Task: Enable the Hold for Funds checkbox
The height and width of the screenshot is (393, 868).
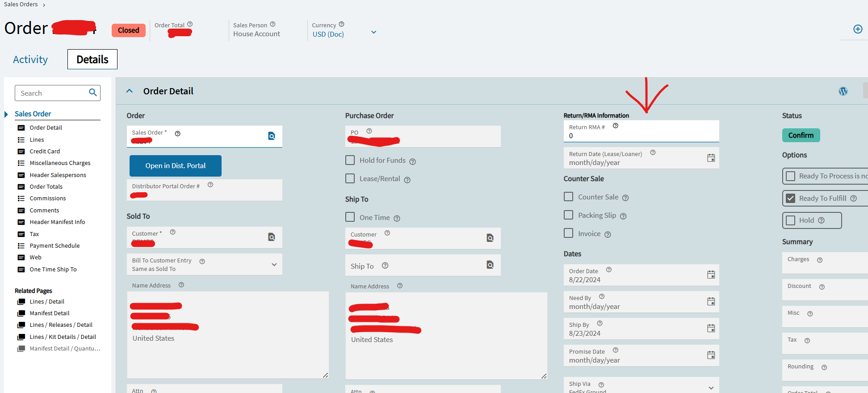Action: click(350, 160)
